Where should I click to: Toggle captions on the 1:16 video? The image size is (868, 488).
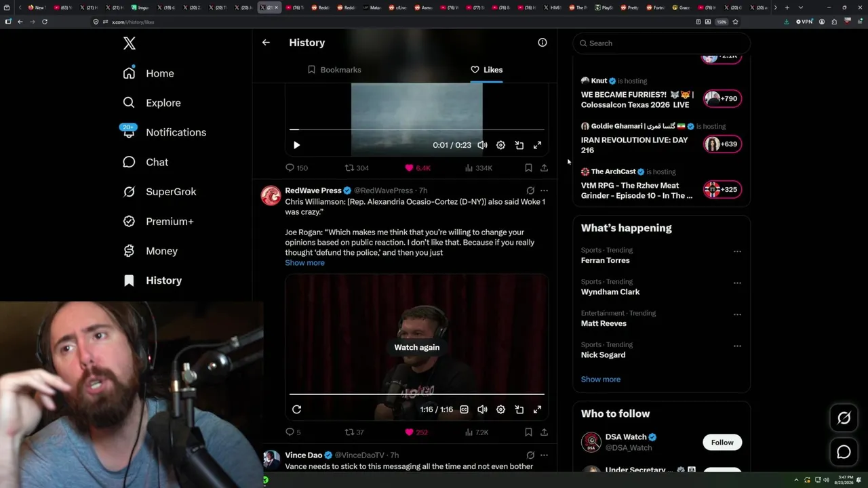click(x=464, y=409)
